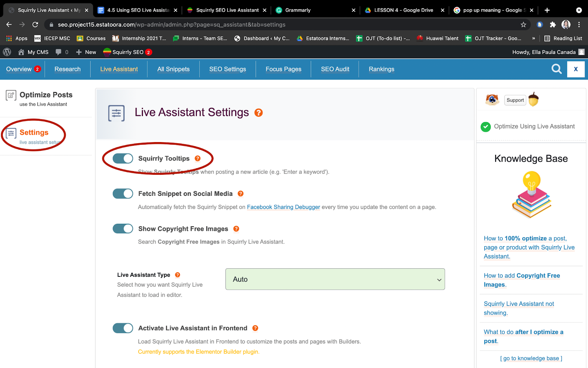Image resolution: width=588 pixels, height=368 pixels.
Task: Close Squirrly panel with the X button
Action: click(x=576, y=69)
